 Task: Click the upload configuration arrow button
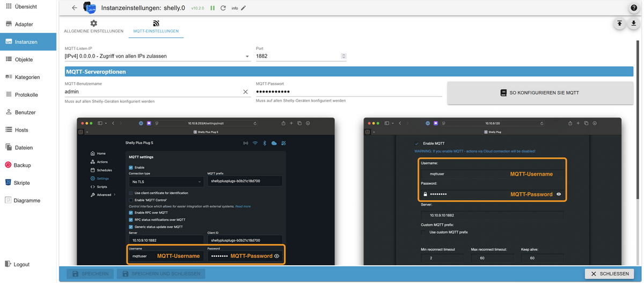tap(619, 24)
